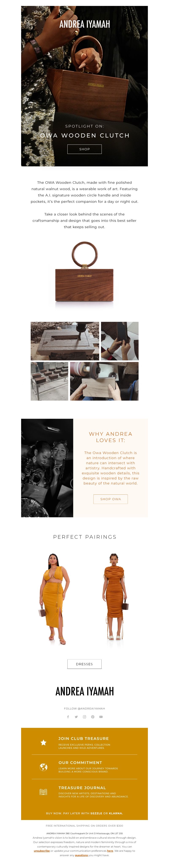Select the wooden clutch product image
Viewport: 169px width, 868px height.
(84, 273)
